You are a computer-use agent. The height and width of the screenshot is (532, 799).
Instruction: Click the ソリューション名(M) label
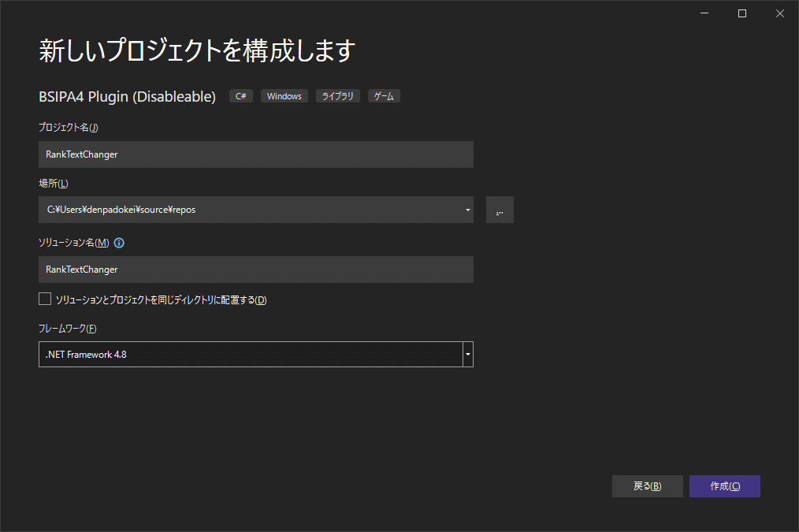(74, 243)
